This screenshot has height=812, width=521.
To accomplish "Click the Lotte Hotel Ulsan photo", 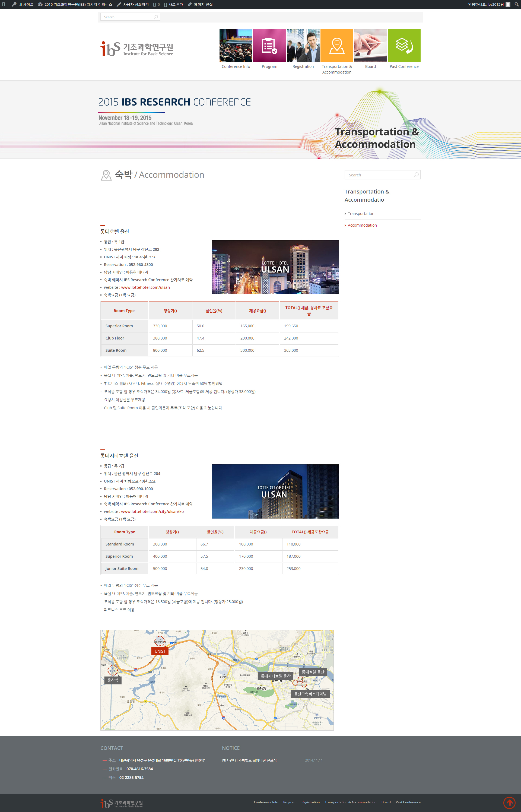I will [275, 267].
